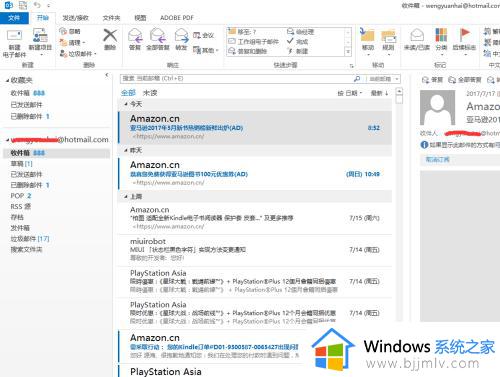500x377 pixels.
Task: Select 收件箱 under the hotmail.com account
Action: 56,153
